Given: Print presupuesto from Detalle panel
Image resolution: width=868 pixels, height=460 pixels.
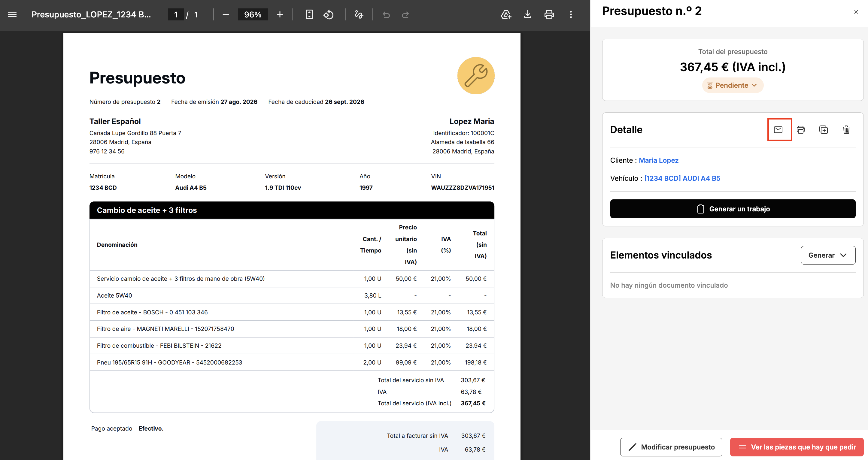Looking at the screenshot, I should 801,130.
